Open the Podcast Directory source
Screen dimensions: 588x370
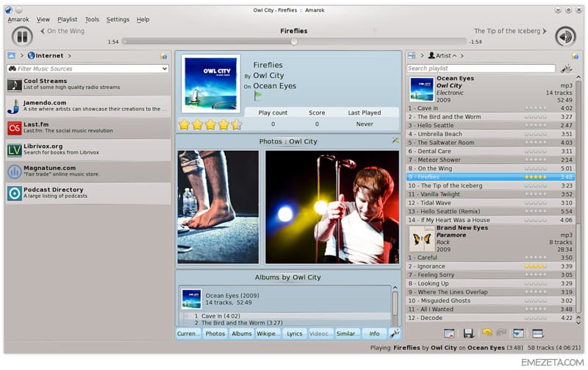click(x=88, y=193)
